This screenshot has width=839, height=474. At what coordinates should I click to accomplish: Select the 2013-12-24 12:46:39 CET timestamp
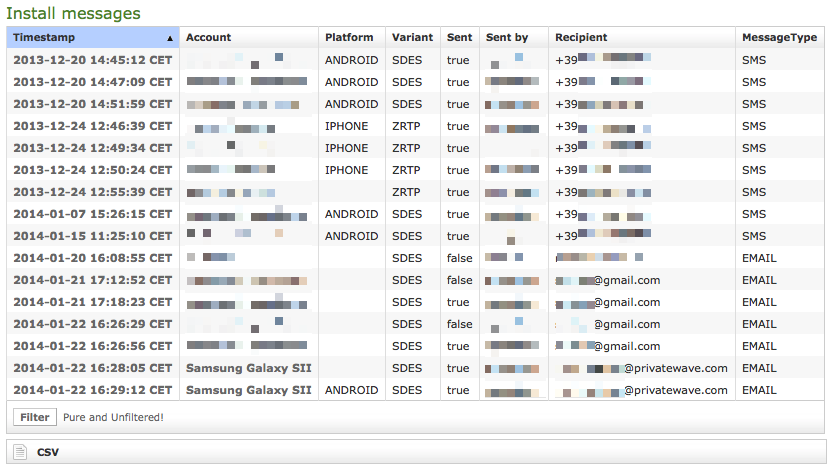coord(92,126)
